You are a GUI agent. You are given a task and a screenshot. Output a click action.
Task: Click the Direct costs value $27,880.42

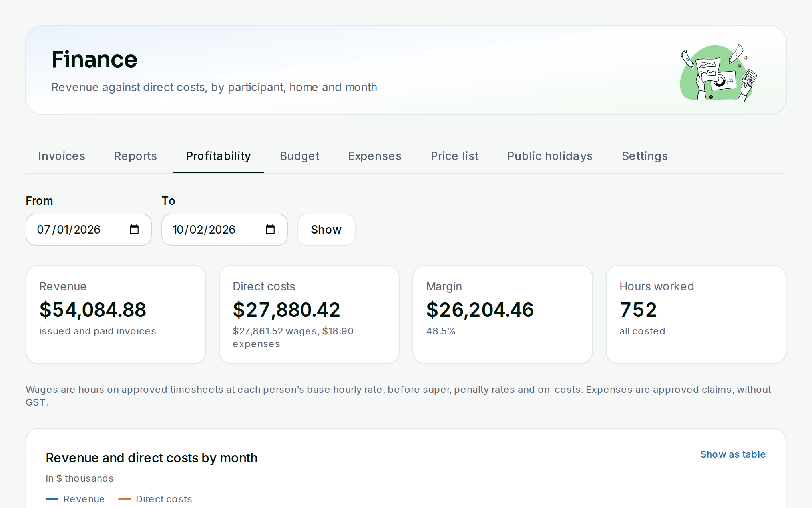point(286,310)
